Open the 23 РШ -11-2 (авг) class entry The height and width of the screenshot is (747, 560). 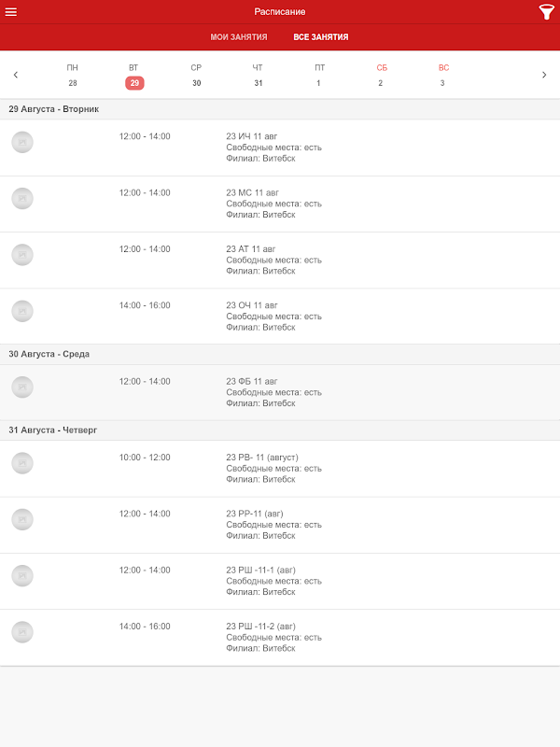(280, 637)
